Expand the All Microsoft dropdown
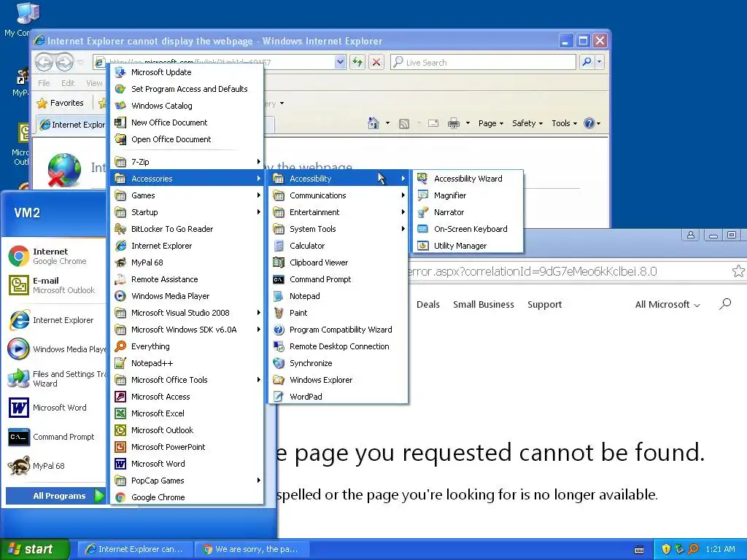This screenshot has width=747, height=560. 667,304
